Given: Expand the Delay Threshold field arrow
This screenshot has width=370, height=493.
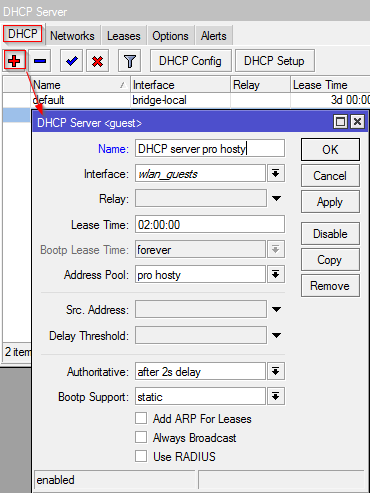Looking at the screenshot, I should coord(276,335).
